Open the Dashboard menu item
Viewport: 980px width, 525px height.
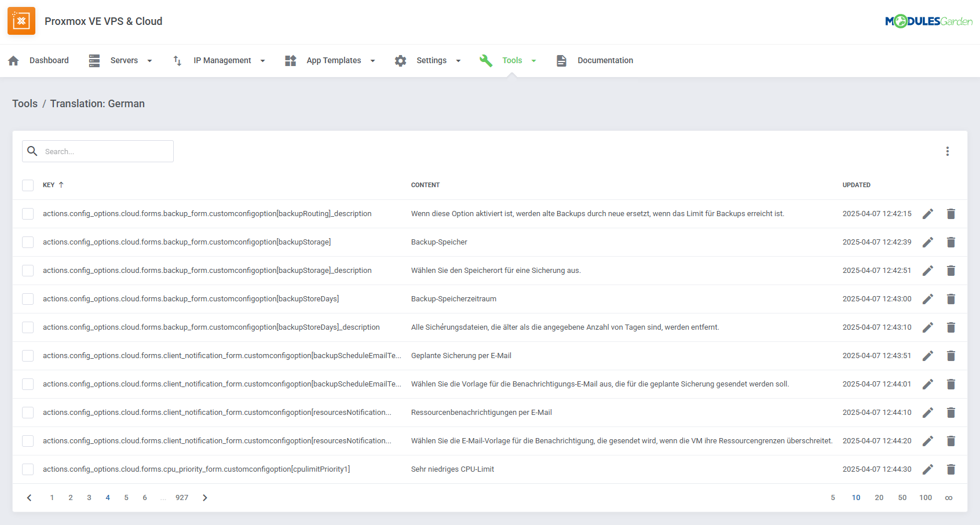pyautogui.click(x=49, y=60)
